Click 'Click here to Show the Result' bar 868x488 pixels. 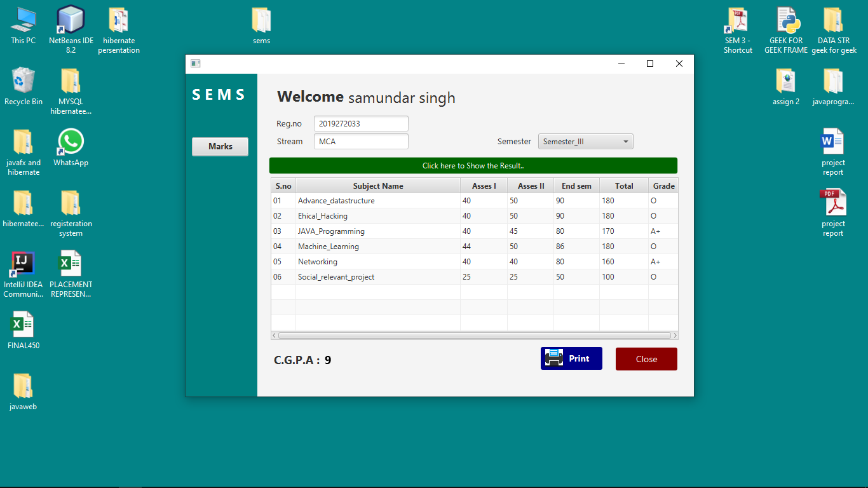point(474,165)
